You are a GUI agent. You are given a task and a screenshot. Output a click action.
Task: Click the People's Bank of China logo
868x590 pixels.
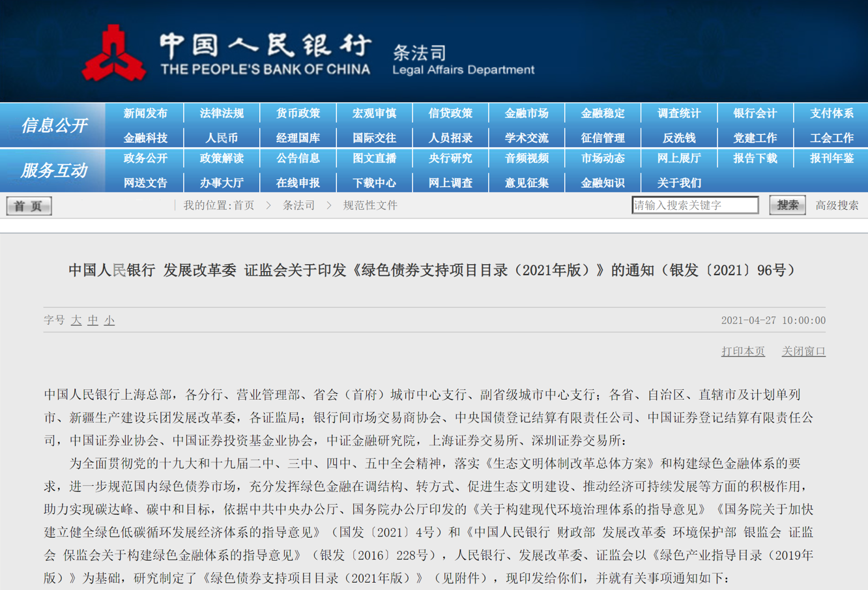coord(114,53)
